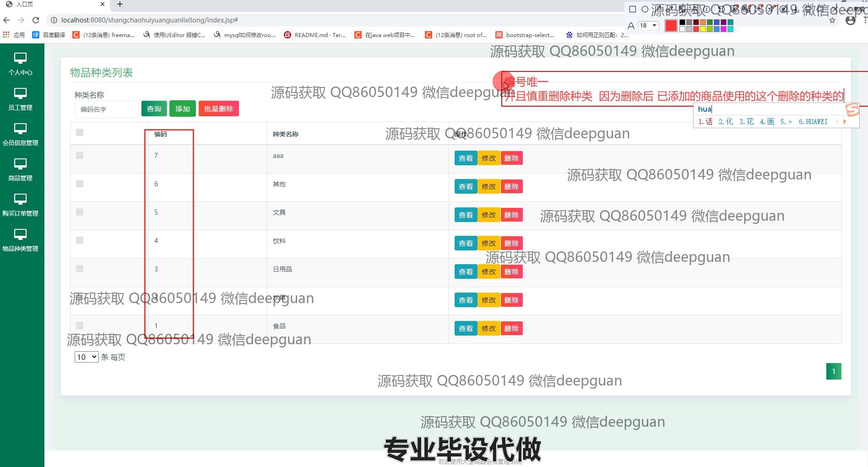Tick the checkbox for 文具 row
The width and height of the screenshot is (868, 467).
[x=80, y=212]
